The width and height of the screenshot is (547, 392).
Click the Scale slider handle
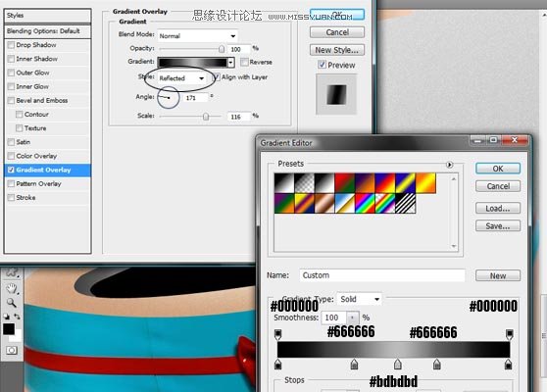click(x=206, y=117)
